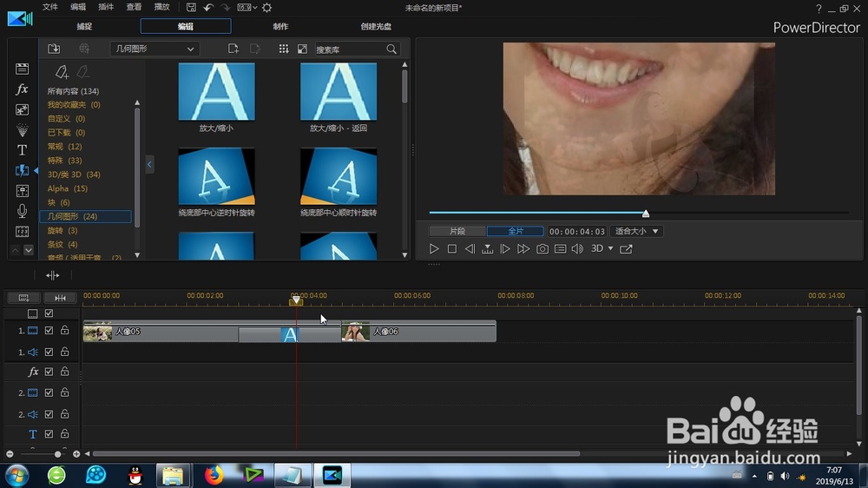
Task: Open the Title Room T icon
Action: point(23,150)
